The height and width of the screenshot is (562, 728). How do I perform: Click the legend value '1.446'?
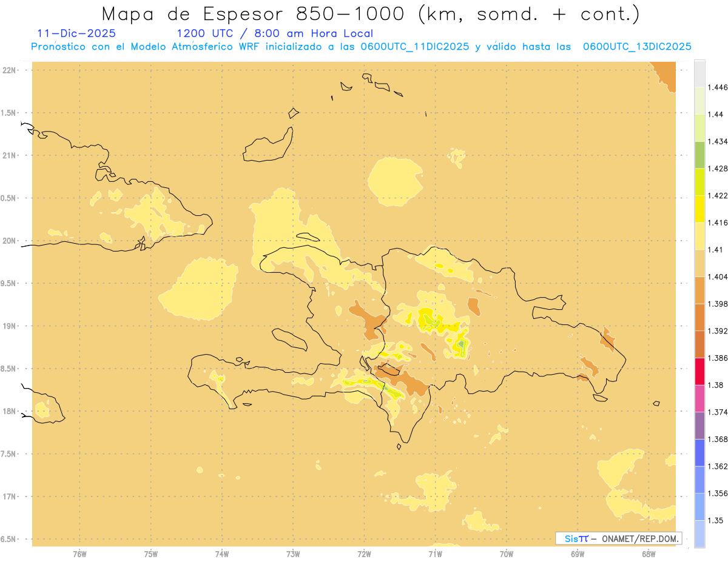tap(717, 87)
